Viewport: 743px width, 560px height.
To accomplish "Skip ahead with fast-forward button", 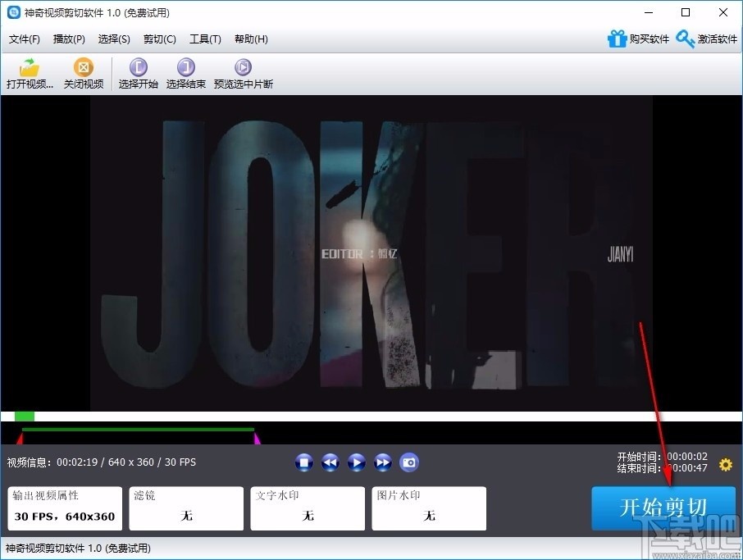I will 383,462.
